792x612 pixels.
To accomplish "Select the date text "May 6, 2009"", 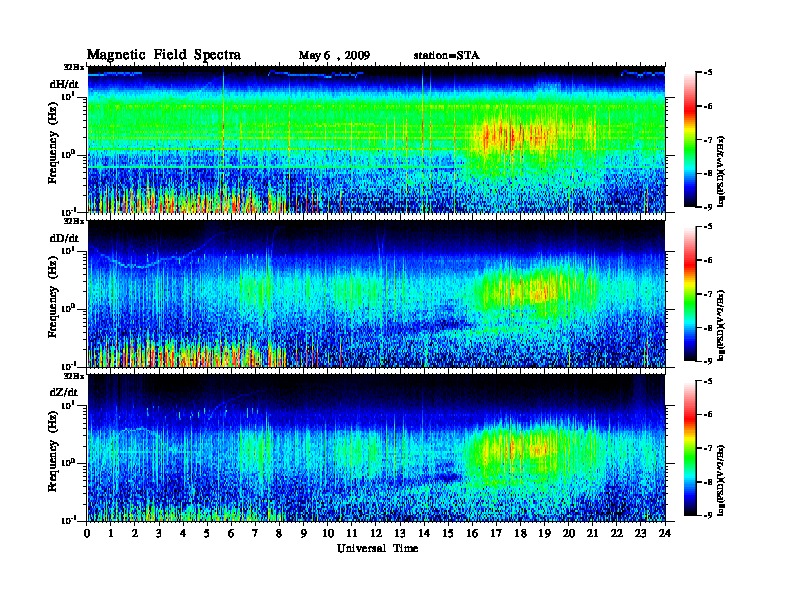I will tap(334, 56).
